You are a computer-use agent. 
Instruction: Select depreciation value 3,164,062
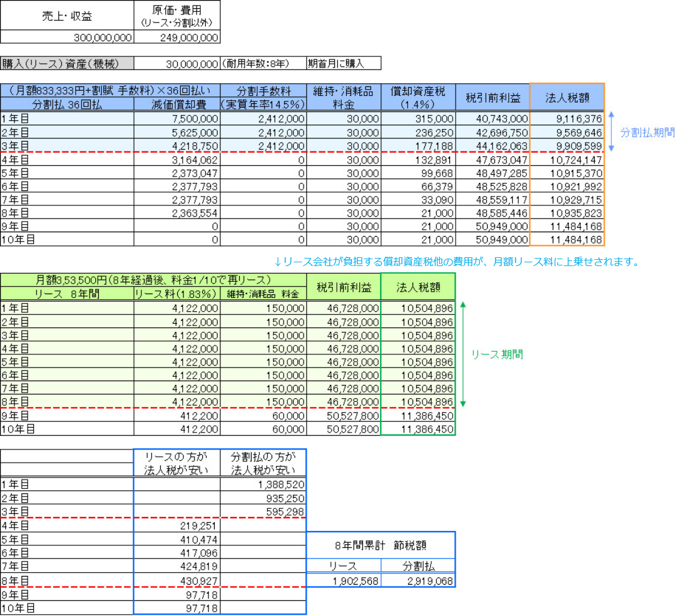point(177,160)
